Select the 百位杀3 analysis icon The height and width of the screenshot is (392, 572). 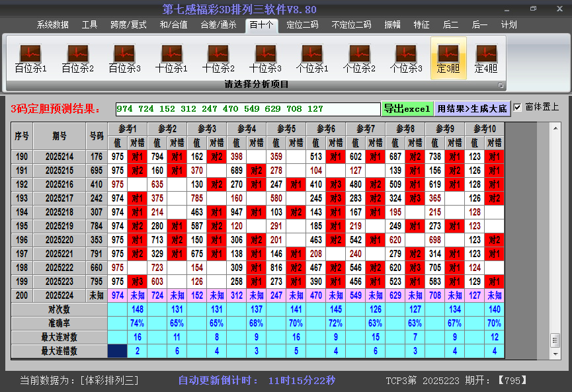pyautogui.click(x=124, y=58)
